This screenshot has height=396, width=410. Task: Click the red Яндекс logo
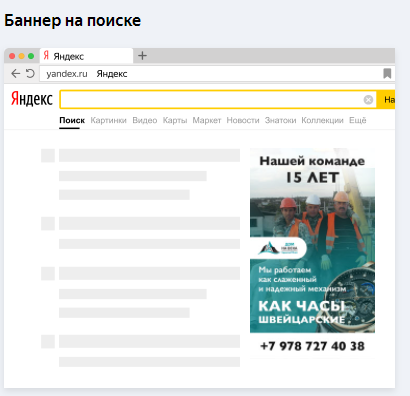(32, 99)
